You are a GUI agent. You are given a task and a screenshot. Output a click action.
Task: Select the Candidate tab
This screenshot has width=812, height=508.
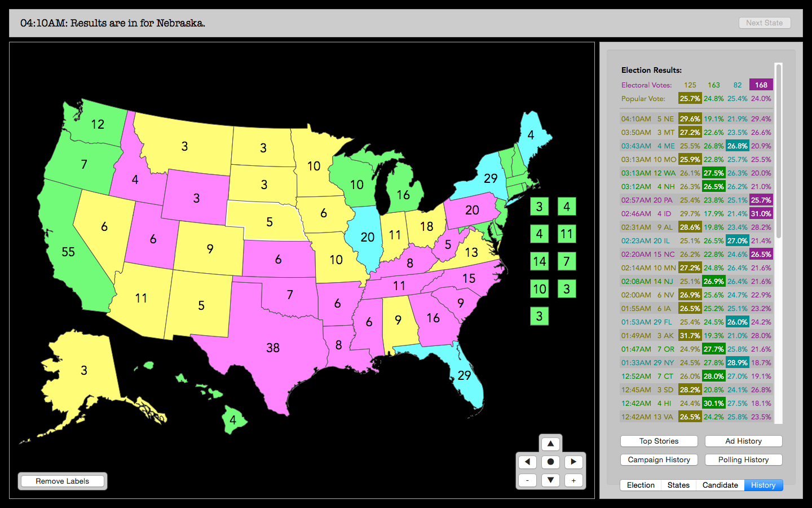point(720,485)
